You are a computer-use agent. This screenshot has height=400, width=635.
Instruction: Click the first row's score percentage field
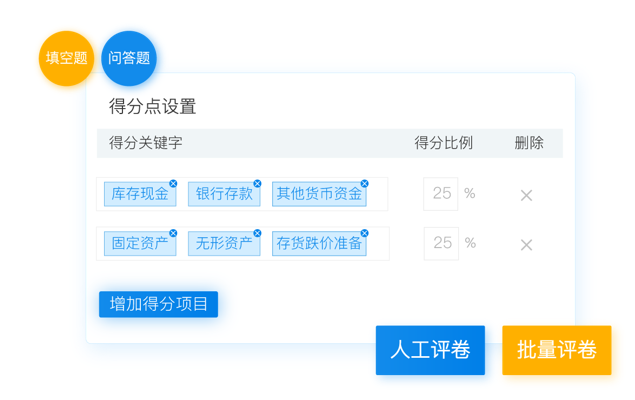coord(441,194)
